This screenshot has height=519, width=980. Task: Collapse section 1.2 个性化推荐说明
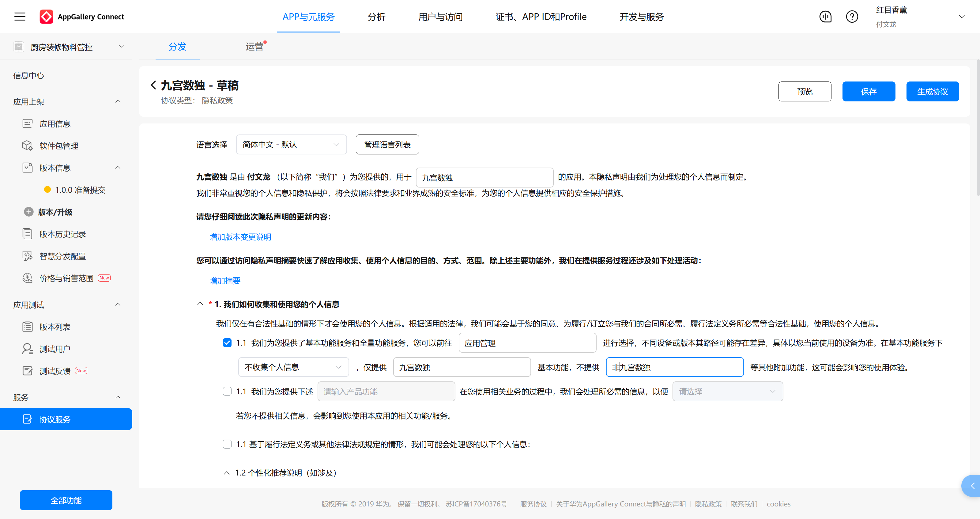(x=227, y=473)
